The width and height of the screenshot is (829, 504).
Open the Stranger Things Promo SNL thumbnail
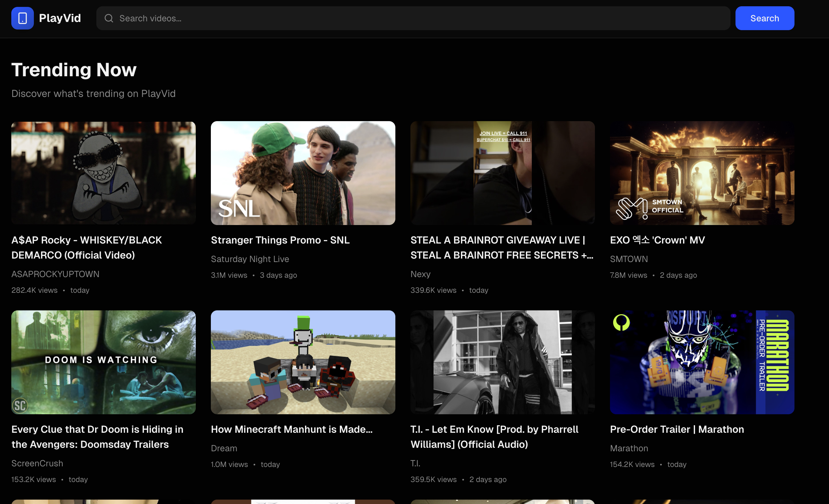click(x=303, y=173)
